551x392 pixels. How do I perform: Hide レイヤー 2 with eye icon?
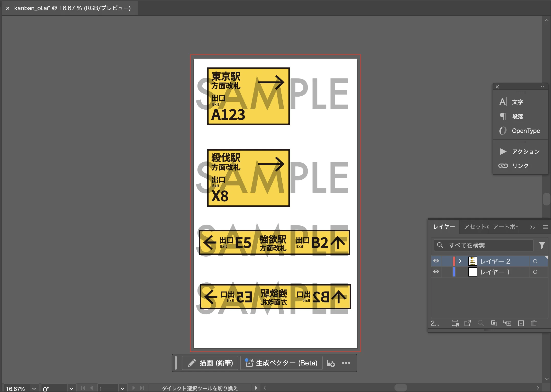click(x=436, y=261)
